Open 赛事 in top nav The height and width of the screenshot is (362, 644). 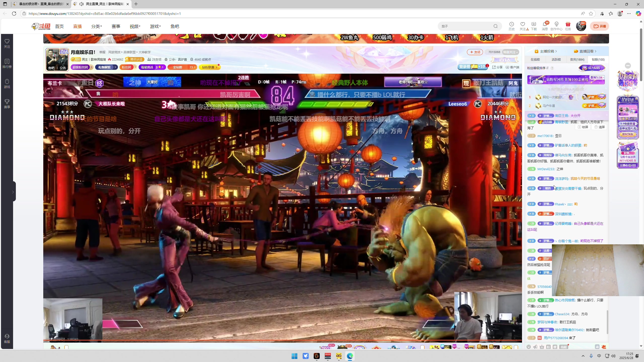coord(116,26)
